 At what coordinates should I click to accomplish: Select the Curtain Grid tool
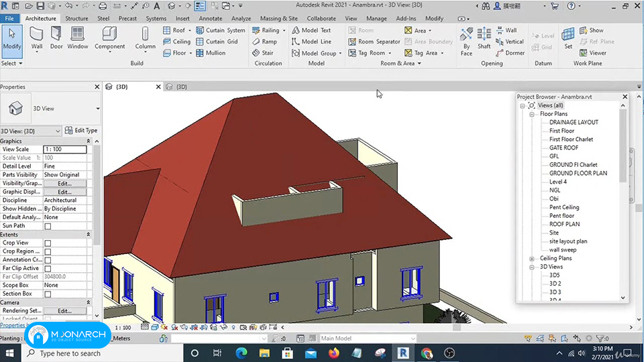click(217, 42)
